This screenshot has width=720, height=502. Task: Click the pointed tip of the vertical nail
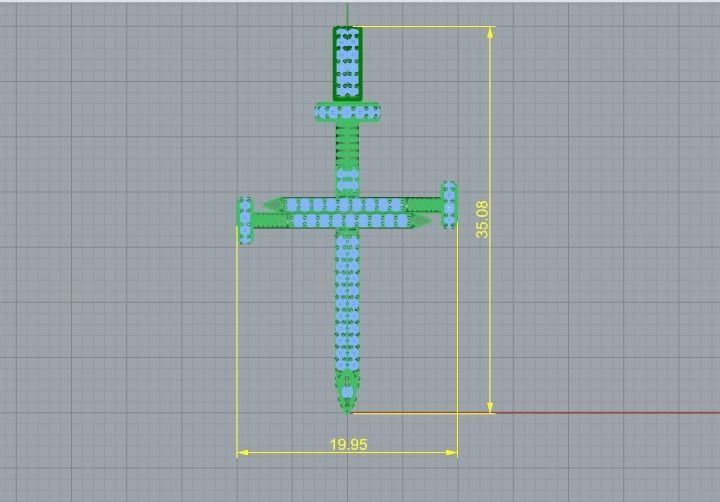(x=348, y=393)
